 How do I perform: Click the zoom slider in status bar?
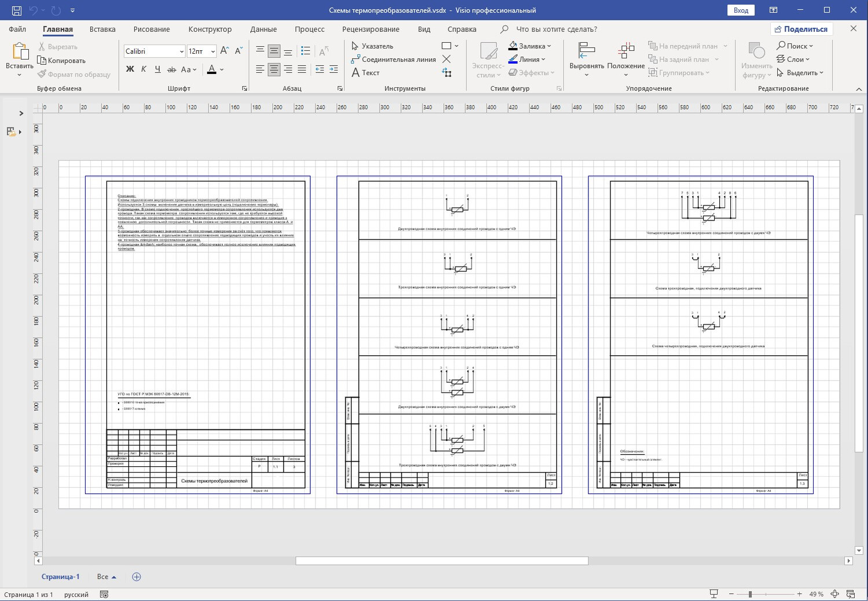[x=750, y=594]
